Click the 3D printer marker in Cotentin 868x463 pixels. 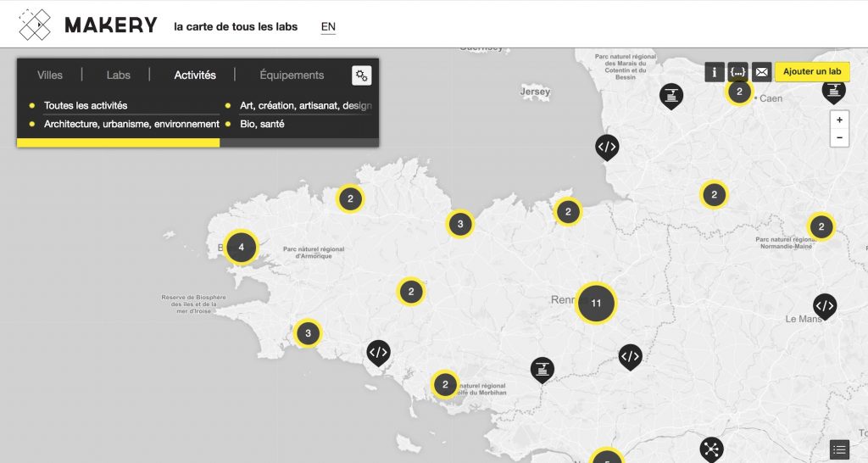click(671, 97)
